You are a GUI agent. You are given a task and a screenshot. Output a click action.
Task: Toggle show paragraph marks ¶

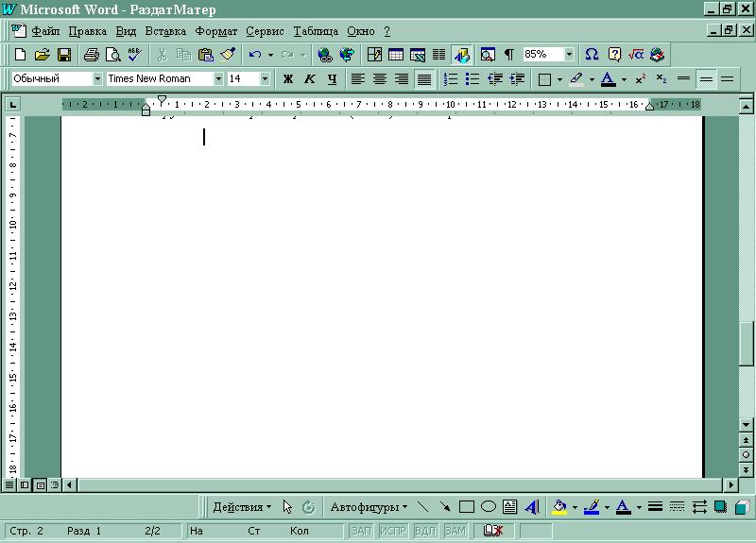(509, 55)
